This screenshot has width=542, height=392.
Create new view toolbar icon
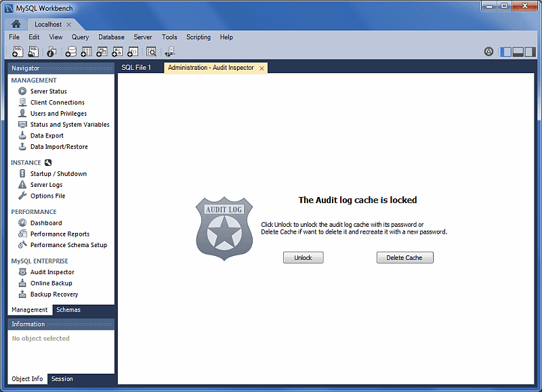[x=102, y=51]
